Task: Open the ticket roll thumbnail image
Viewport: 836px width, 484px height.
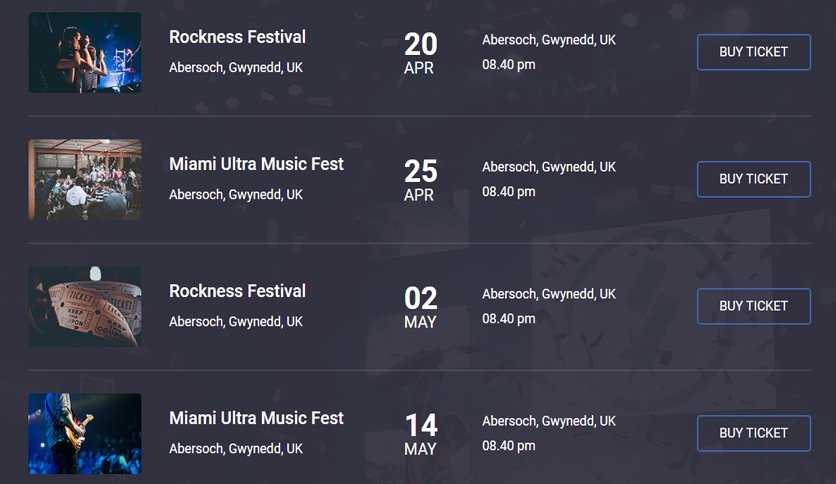Action: click(x=85, y=306)
